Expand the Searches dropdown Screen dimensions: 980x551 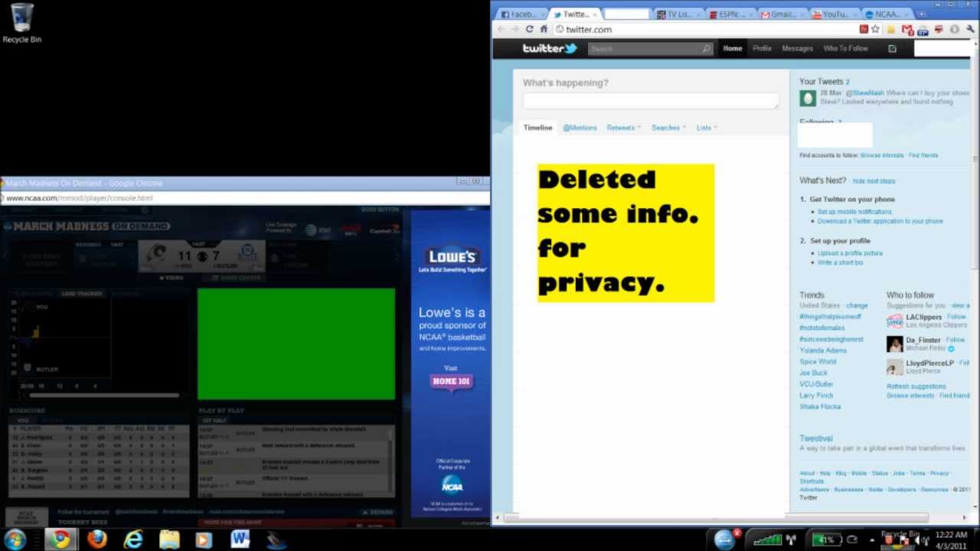tap(668, 128)
